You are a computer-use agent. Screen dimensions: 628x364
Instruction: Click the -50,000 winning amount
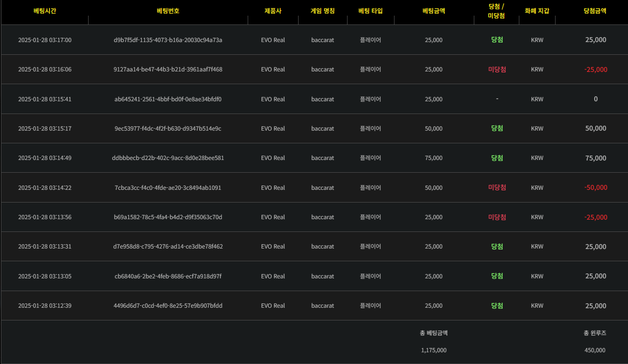tap(596, 188)
